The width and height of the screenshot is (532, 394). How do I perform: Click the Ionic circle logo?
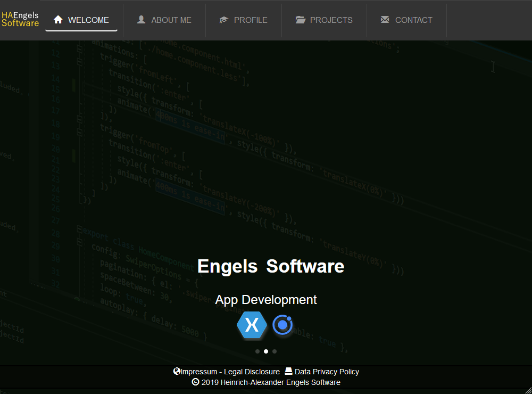[x=282, y=325]
